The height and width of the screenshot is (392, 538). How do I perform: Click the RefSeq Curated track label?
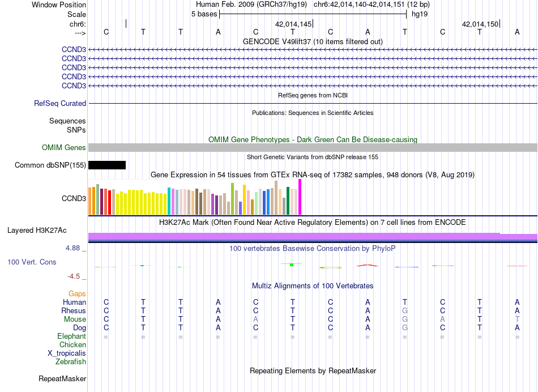tap(60, 103)
